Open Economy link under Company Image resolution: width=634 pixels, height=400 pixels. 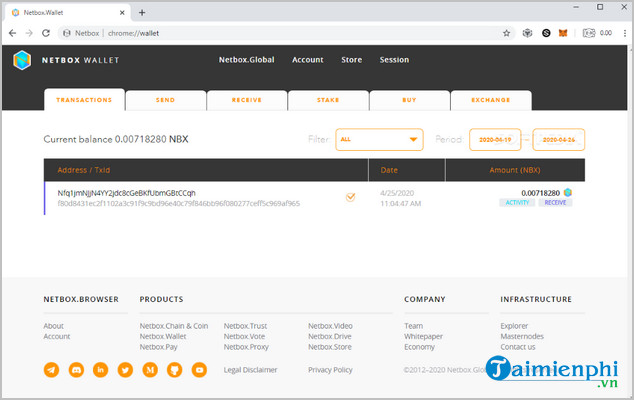(x=419, y=347)
